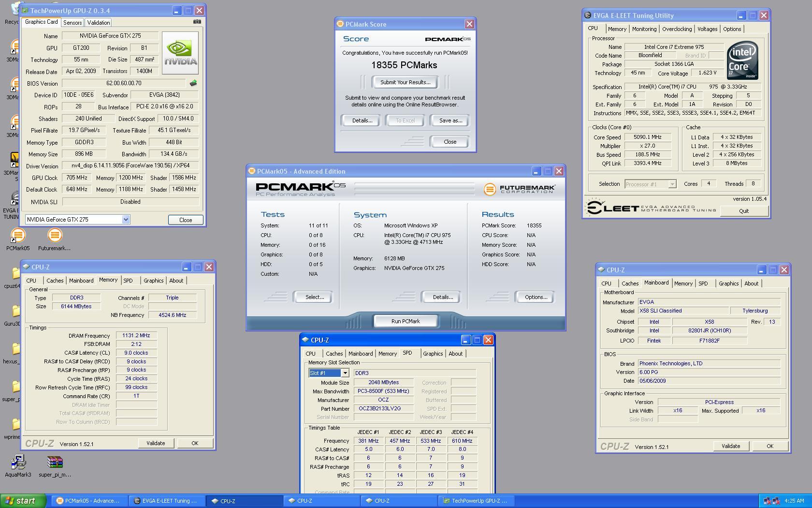Image resolution: width=812 pixels, height=508 pixels.
Task: Open the E-LEET Processor selection dropdown
Action: pyautogui.click(x=672, y=184)
